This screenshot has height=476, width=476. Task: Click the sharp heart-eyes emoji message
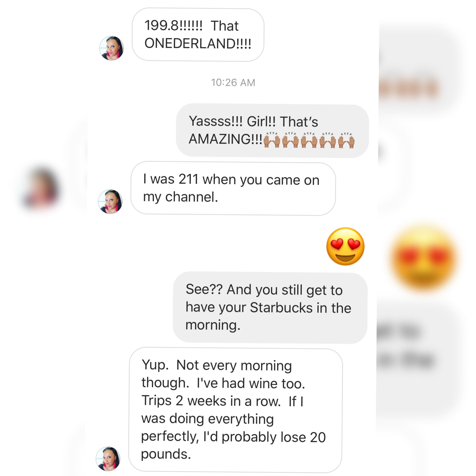[345, 246]
